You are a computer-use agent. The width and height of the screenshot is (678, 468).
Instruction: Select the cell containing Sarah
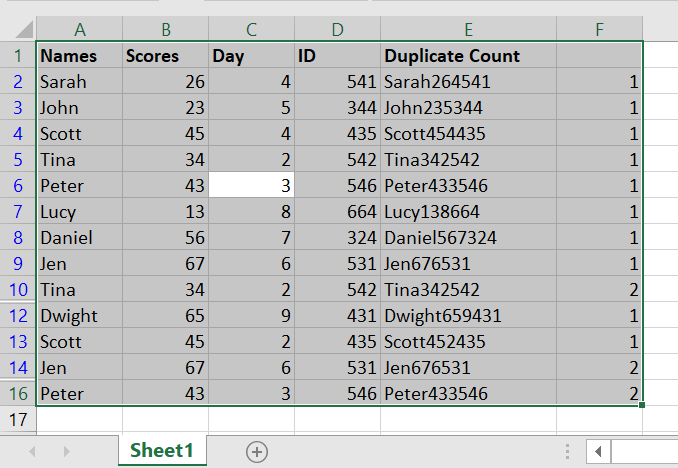point(80,81)
